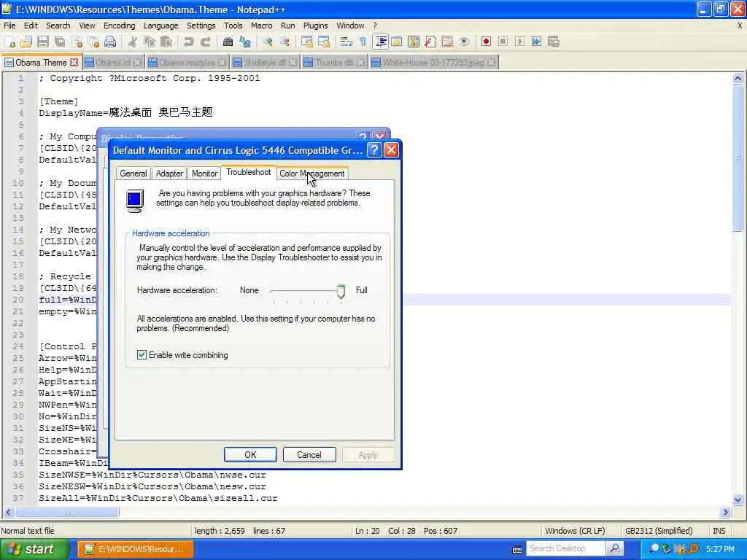Toggle the Indent guide toolbar icon
747x560 pixels.
pos(381,42)
